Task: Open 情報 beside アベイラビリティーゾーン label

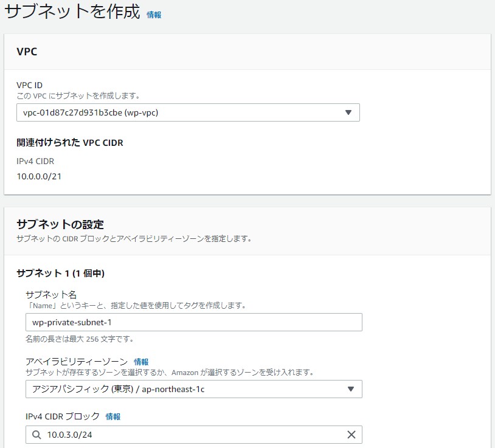Action: pos(141,362)
